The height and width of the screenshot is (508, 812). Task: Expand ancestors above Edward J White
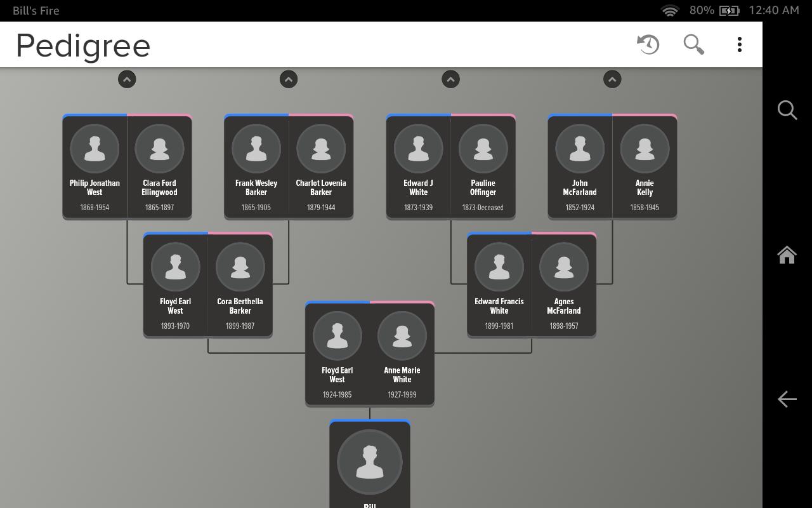pos(450,79)
